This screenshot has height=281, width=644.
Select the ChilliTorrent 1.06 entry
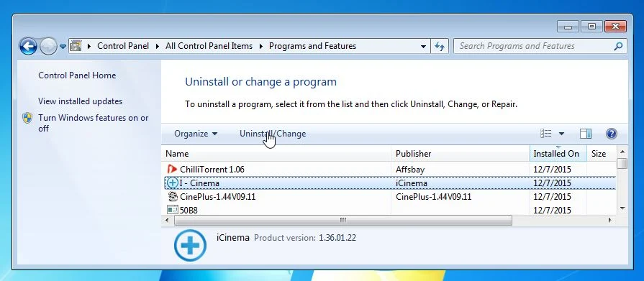[212, 169]
